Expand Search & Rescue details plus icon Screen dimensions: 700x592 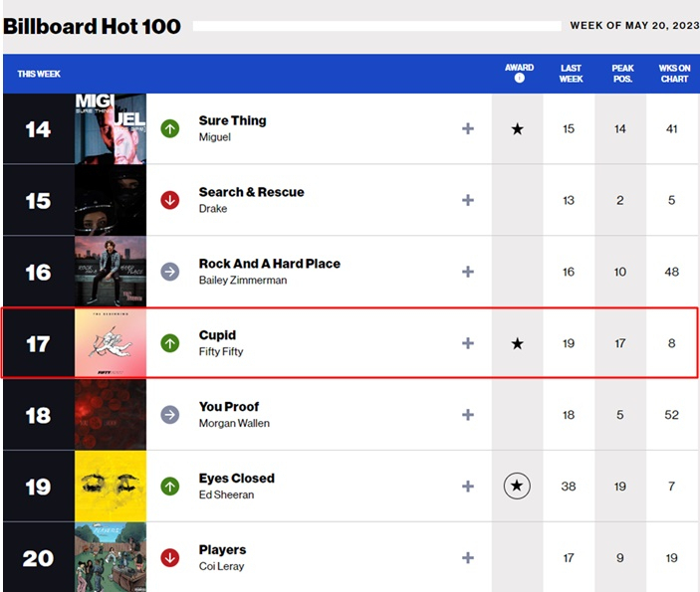(468, 200)
